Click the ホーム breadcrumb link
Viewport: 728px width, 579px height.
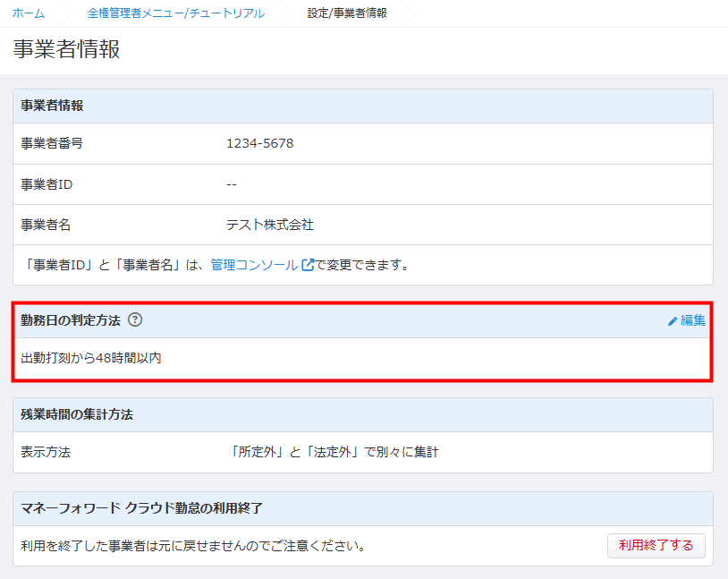coord(28,13)
